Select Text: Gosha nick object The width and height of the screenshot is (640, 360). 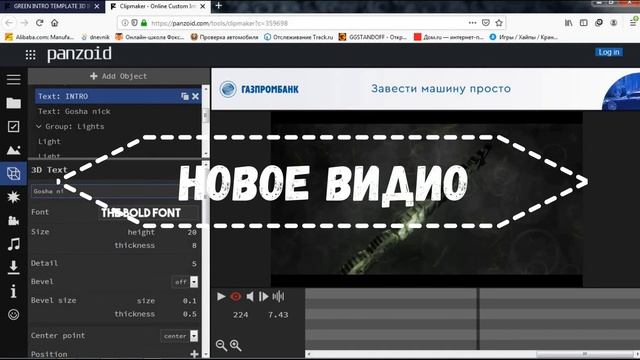click(x=74, y=111)
